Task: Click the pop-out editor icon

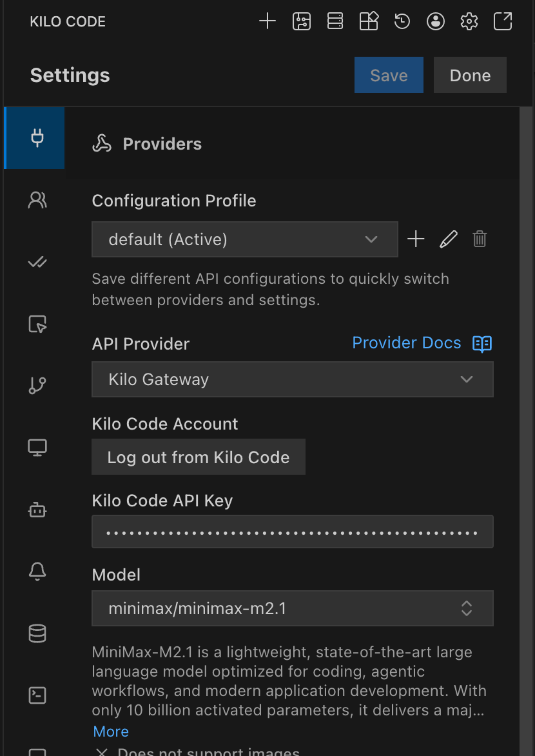Action: point(503,21)
